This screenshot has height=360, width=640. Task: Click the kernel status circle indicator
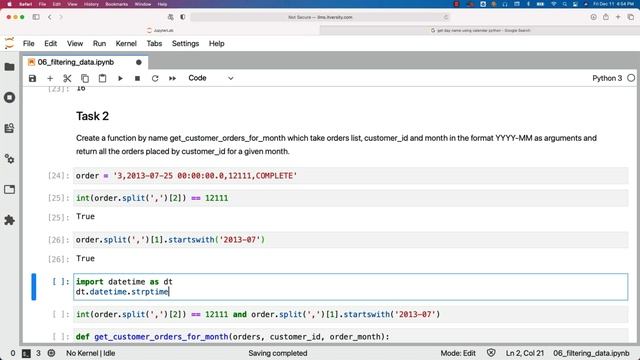[x=631, y=78]
